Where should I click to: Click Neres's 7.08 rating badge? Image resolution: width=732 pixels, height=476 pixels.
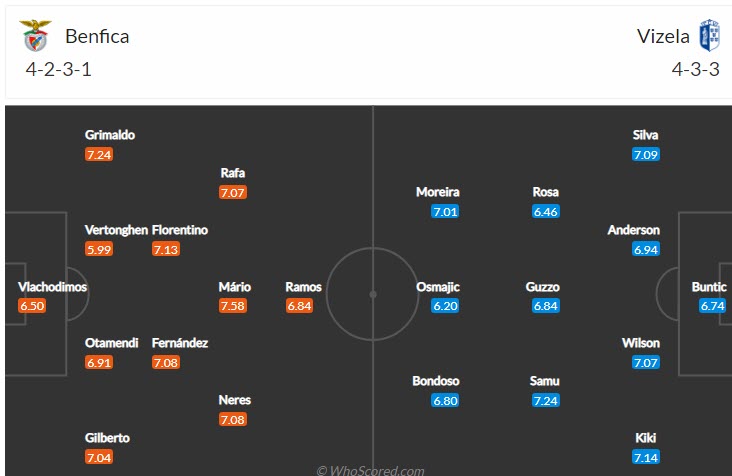233,419
